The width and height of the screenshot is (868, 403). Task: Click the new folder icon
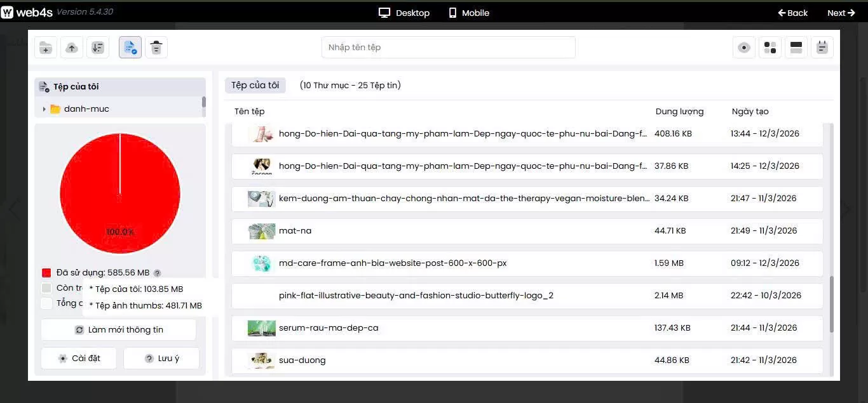tap(46, 48)
